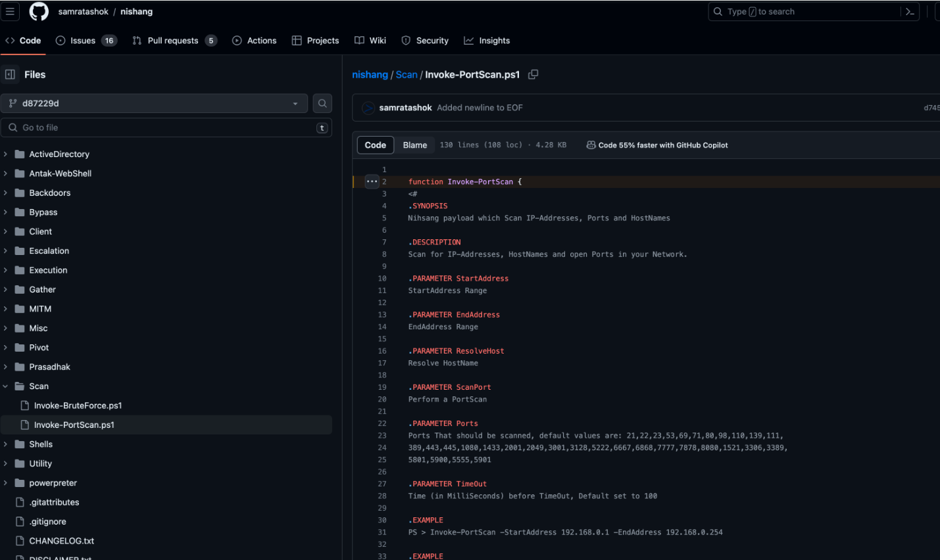Open the nishang breadcrumb link
Screen dimensions: 940x560
370,75
